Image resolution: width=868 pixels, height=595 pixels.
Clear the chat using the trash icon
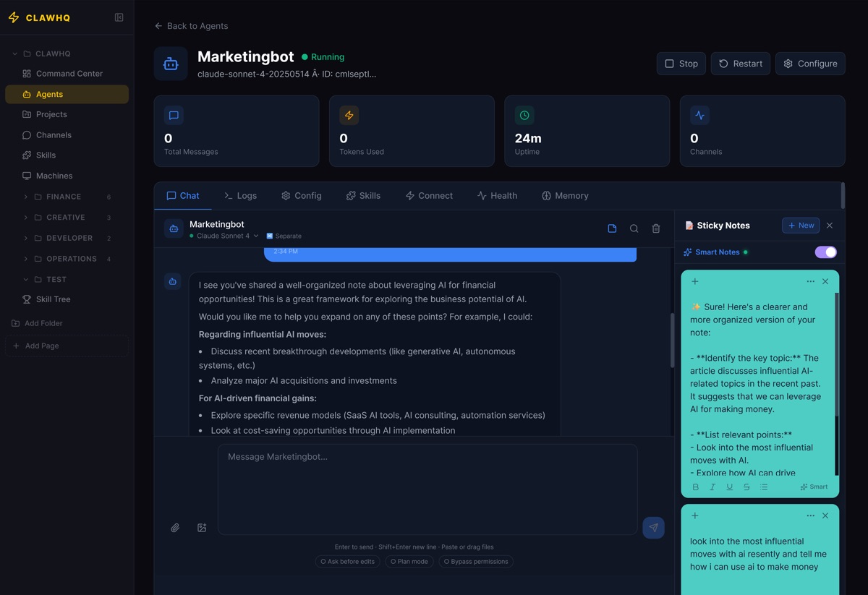click(655, 228)
